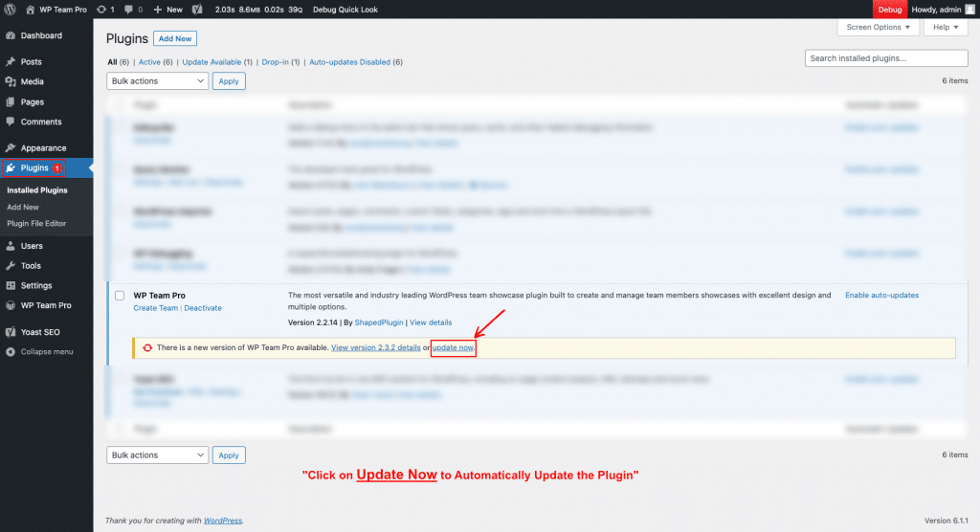
Task: Open the Comments icon in sidebar
Action: (x=10, y=122)
